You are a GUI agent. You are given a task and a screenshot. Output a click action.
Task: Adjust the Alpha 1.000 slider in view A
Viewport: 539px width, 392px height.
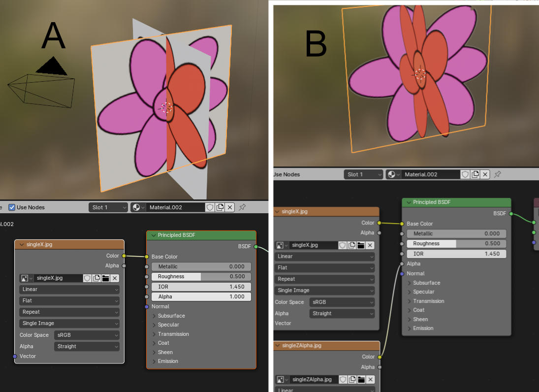(x=201, y=296)
